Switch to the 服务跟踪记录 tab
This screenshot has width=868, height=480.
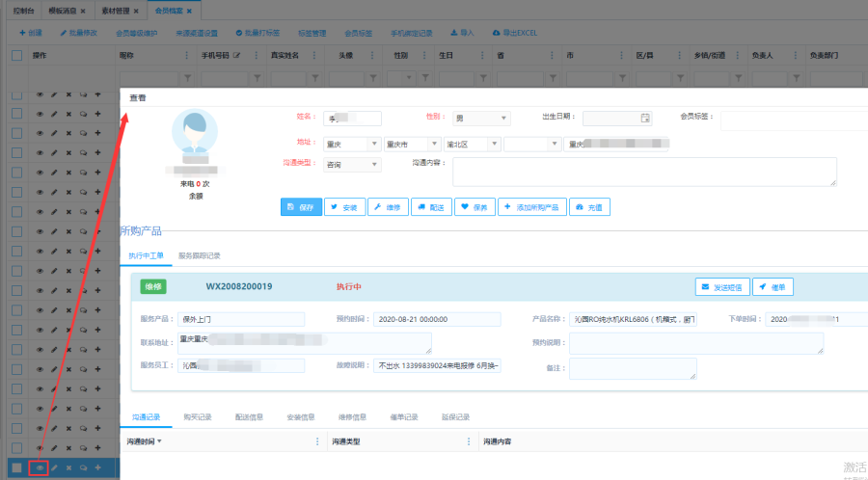(x=199, y=255)
